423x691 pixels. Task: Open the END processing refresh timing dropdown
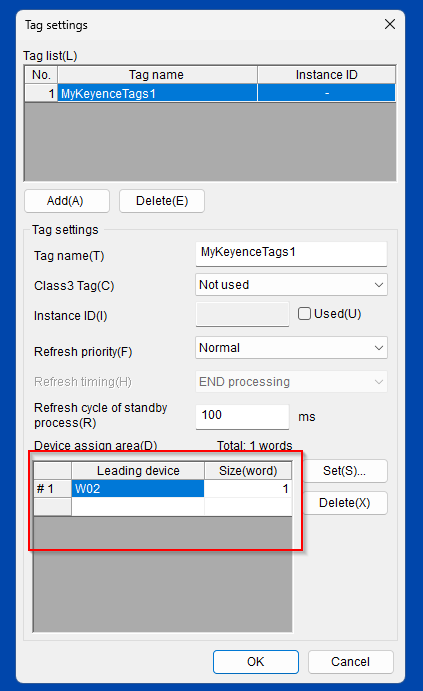[291, 382]
